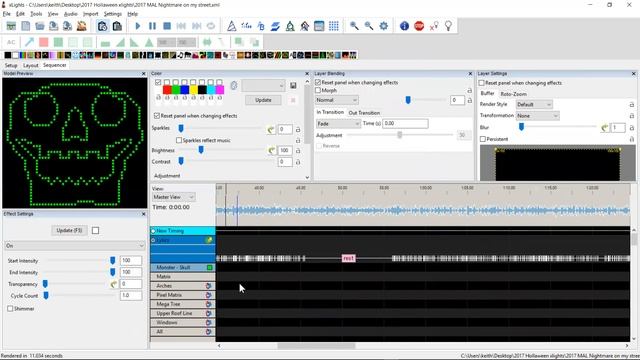Enable the Persistent checkbox
640x360 pixels.
[x=483, y=139]
